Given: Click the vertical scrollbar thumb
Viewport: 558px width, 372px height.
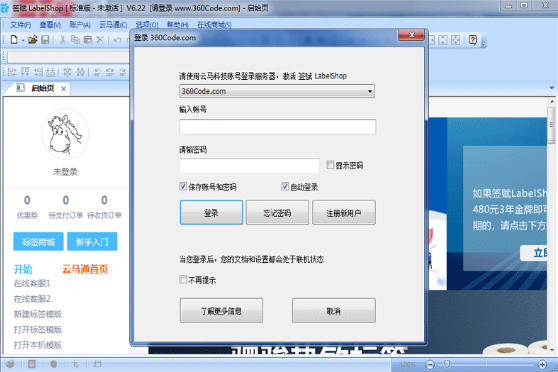Looking at the screenshot, I should pyautogui.click(x=552, y=125).
